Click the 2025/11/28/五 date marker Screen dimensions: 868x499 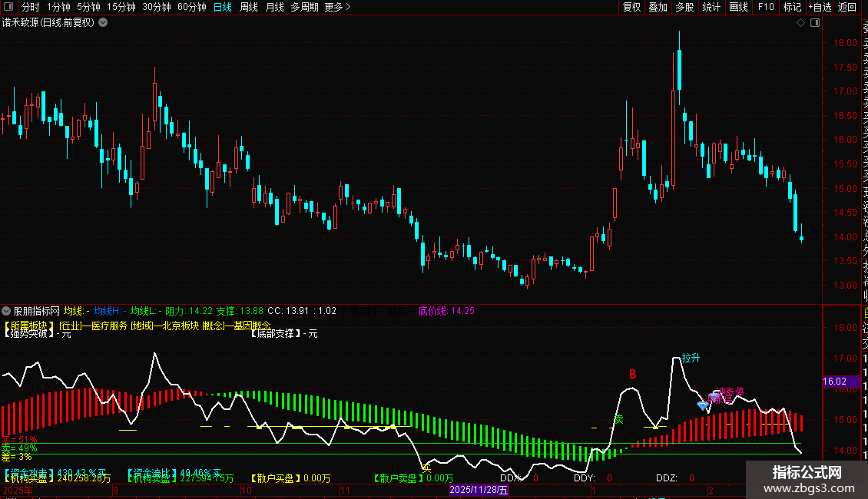click(x=479, y=490)
